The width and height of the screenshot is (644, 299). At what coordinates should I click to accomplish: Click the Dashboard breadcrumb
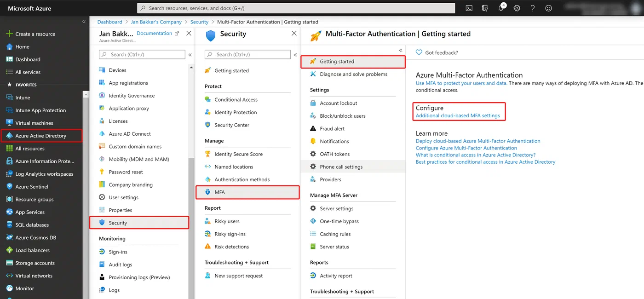[110, 22]
